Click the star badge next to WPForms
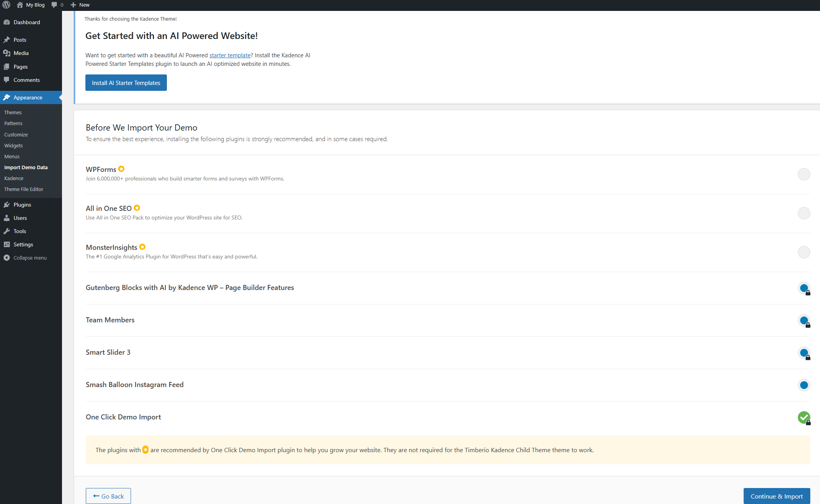Image resolution: width=820 pixels, height=504 pixels. (x=121, y=169)
